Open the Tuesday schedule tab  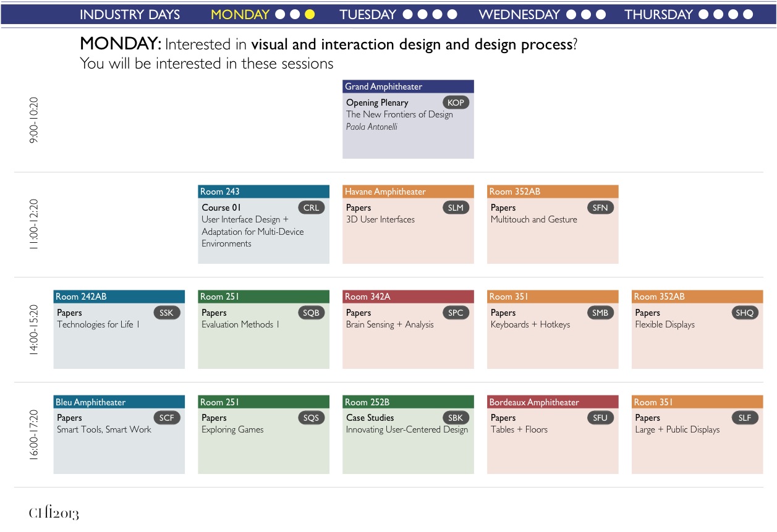tap(368, 14)
